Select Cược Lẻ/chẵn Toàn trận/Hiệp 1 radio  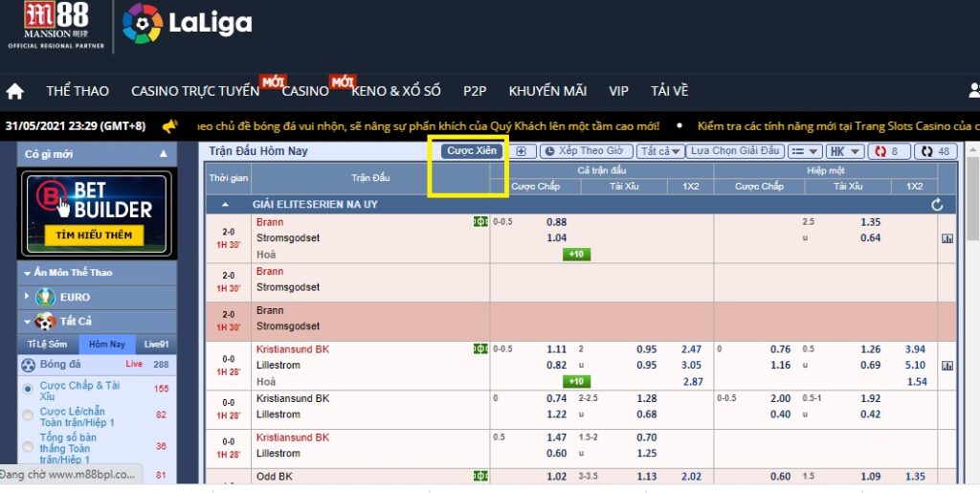coord(28,415)
